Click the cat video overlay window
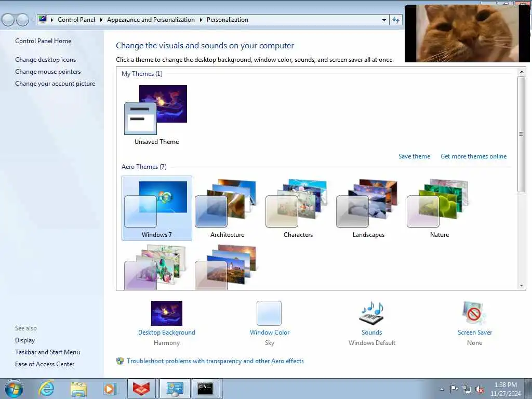 tap(467, 33)
